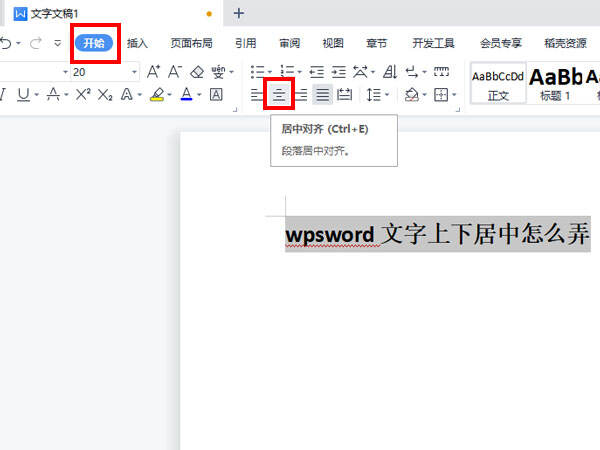Open the font dialog launcher corner icon
The width and height of the screenshot is (600, 450).
click(235, 110)
